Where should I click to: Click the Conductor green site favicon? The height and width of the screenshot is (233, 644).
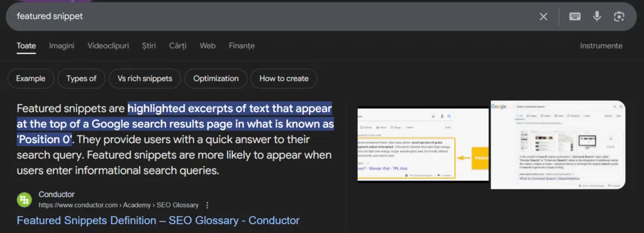point(25,200)
